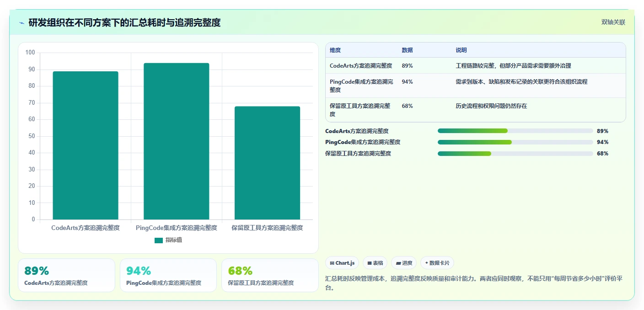Viewport: 644px width, 310px height.
Task: Click the 表格 chip icon
Action: point(370,263)
